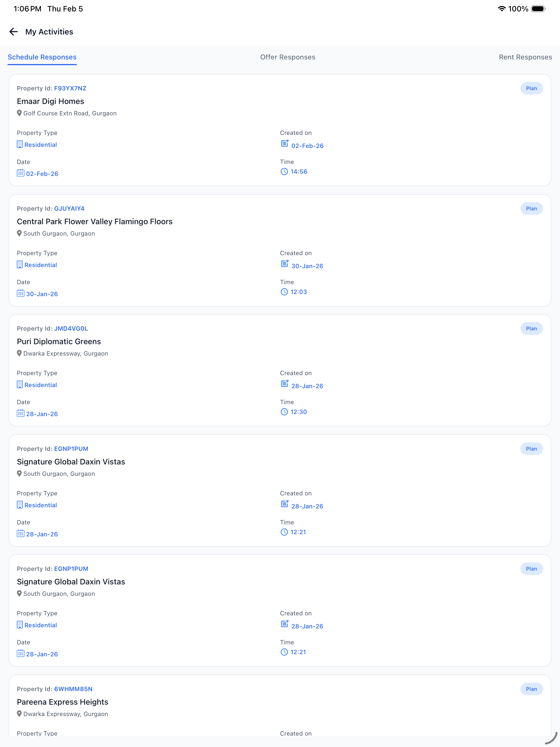Click clock icon beside time 14:56

pyautogui.click(x=284, y=172)
